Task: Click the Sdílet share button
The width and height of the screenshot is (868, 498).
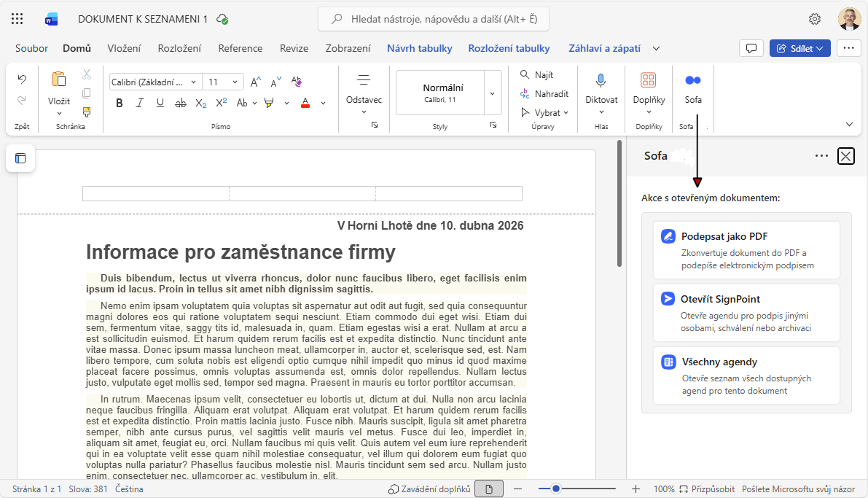Action: click(x=799, y=48)
